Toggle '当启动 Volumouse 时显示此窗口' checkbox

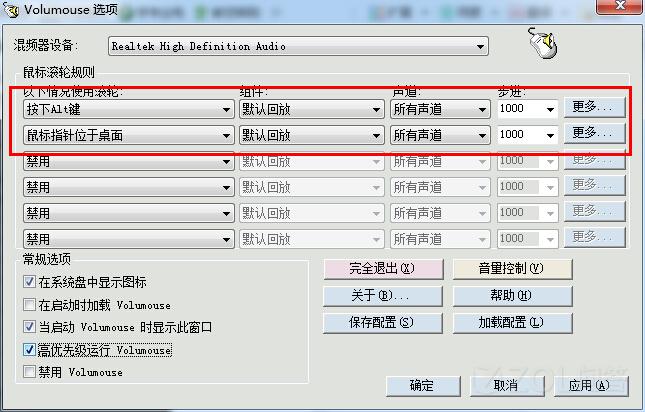[x=29, y=327]
